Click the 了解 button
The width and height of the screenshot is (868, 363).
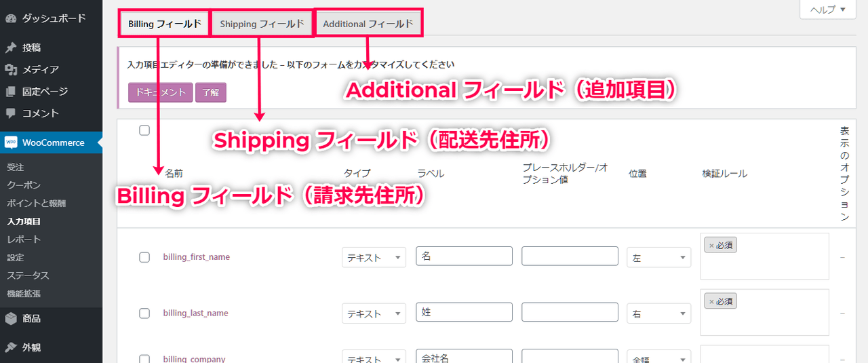tap(211, 93)
